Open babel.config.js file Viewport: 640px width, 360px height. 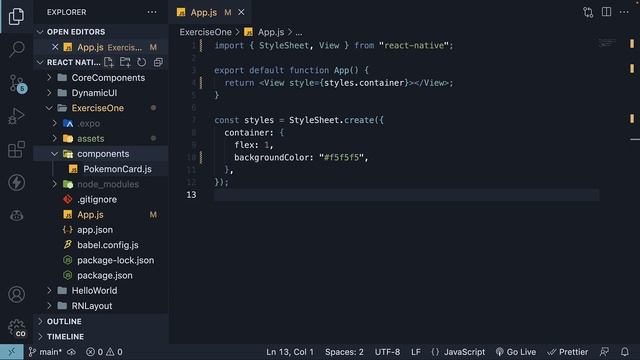point(100,245)
